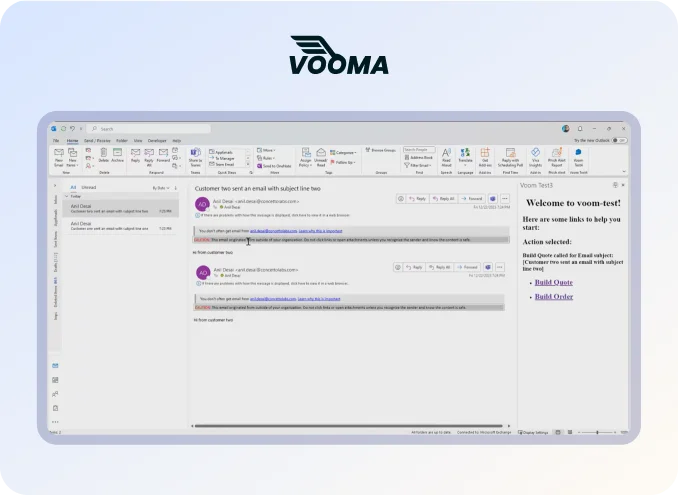Screen dimensions: 678x495
Task: Open the Move dropdown in ribbon
Action: [266, 150]
